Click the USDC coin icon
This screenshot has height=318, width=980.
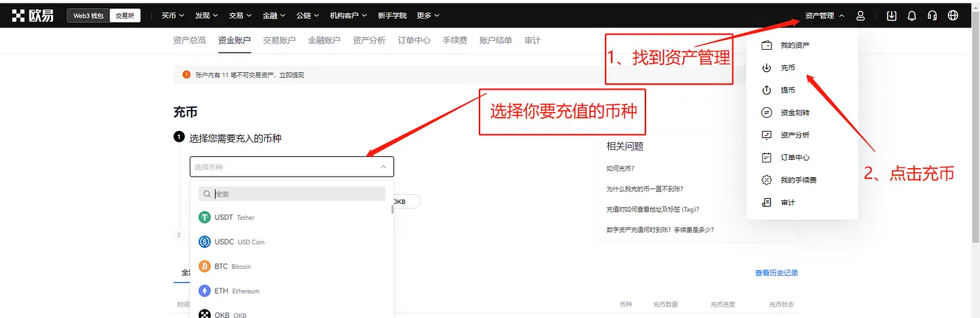click(x=204, y=242)
